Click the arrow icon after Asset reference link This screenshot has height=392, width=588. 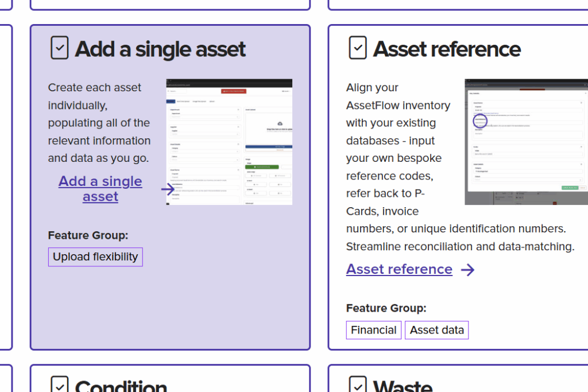click(468, 270)
